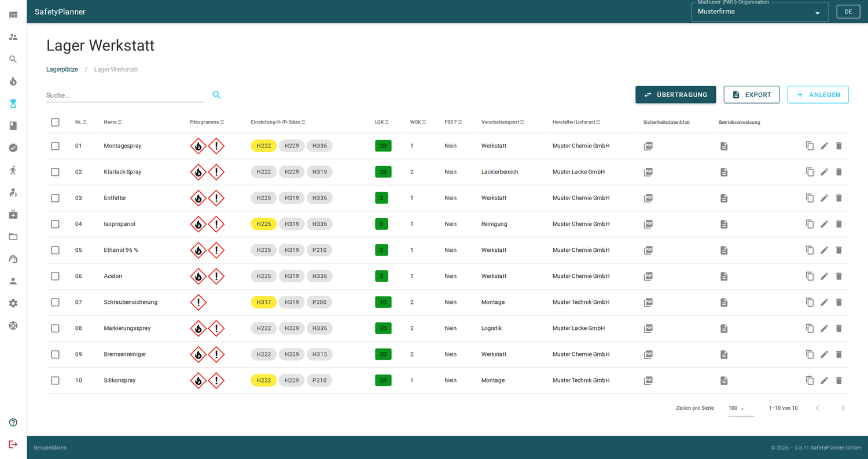Screen dimensions: 868x459
Task: Click the red logout icon
Action: pyautogui.click(x=13, y=445)
